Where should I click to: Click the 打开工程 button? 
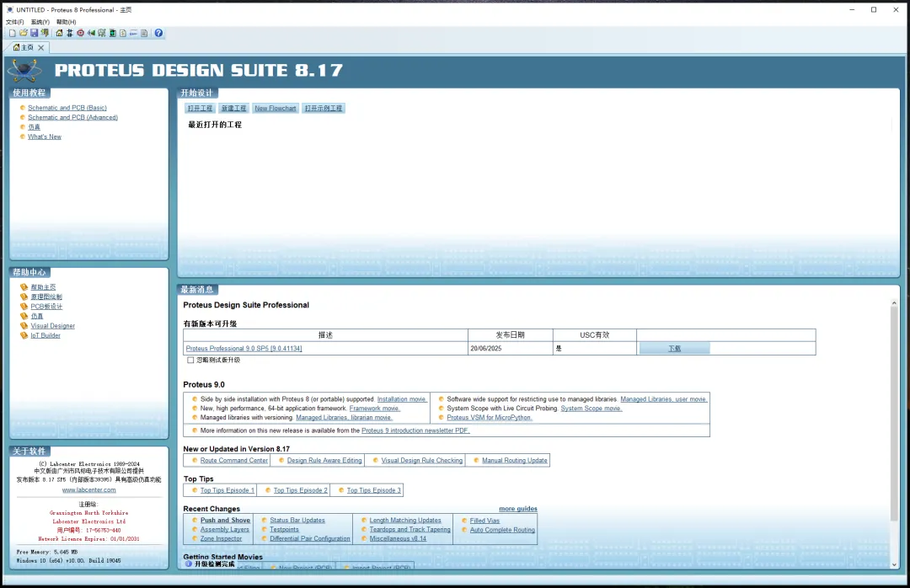coord(201,108)
